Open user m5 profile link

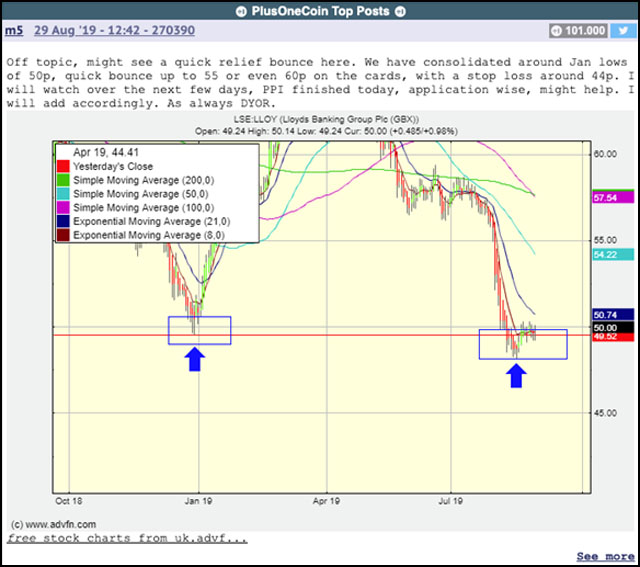point(14,32)
